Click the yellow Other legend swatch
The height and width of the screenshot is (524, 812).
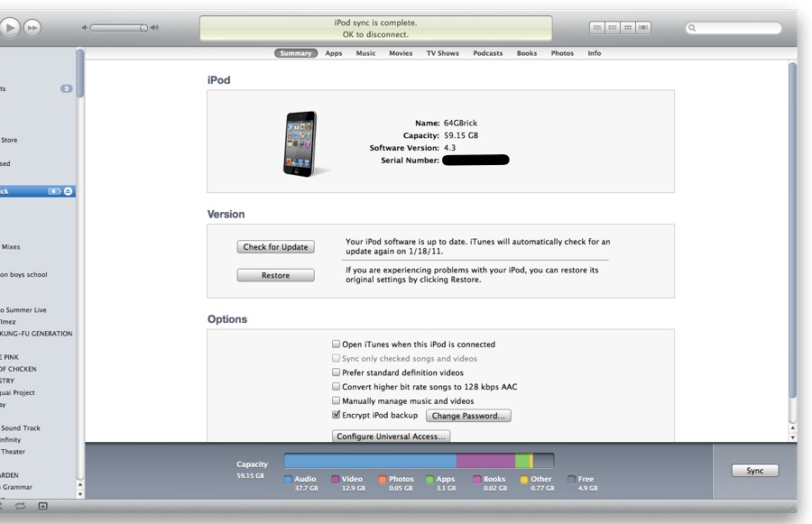[524, 480]
